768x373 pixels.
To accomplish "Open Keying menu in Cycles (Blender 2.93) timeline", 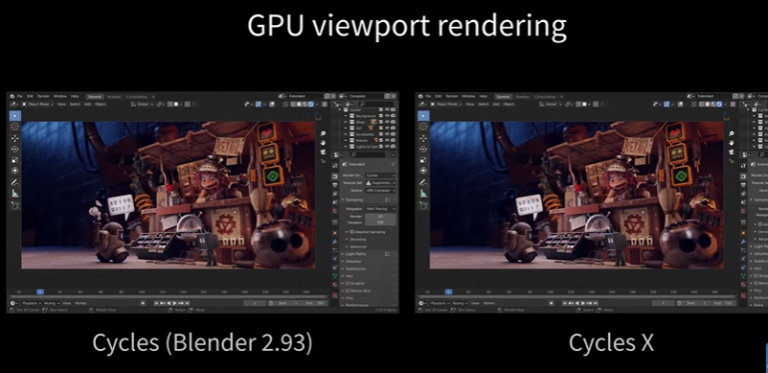I will pos(51,303).
